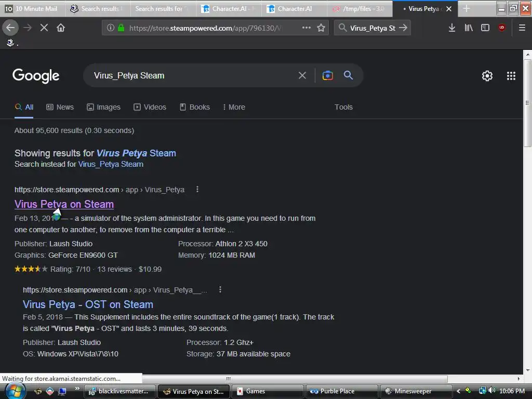Bookmark this page with the star
532x399 pixels.
pyautogui.click(x=321, y=28)
